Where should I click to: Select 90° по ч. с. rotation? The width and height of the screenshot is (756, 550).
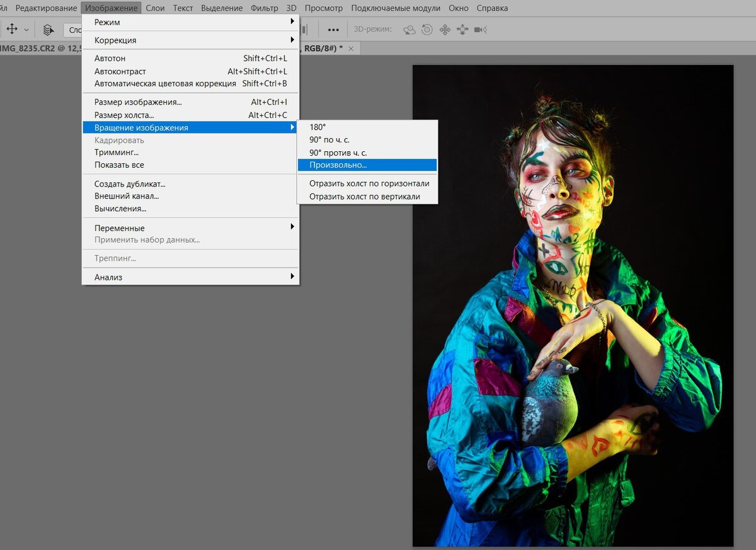[x=367, y=140]
